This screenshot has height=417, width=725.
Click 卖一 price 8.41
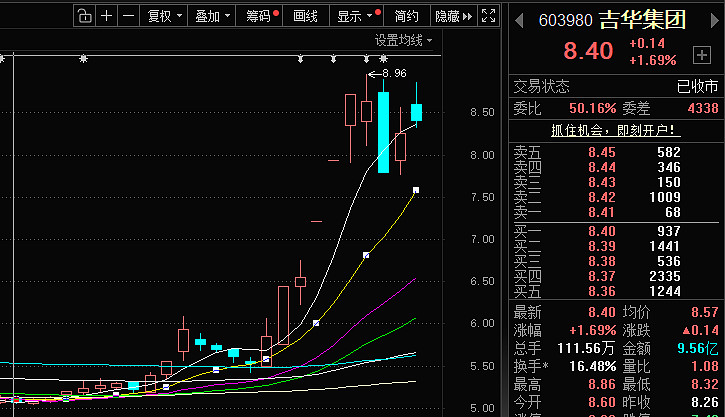(x=602, y=212)
